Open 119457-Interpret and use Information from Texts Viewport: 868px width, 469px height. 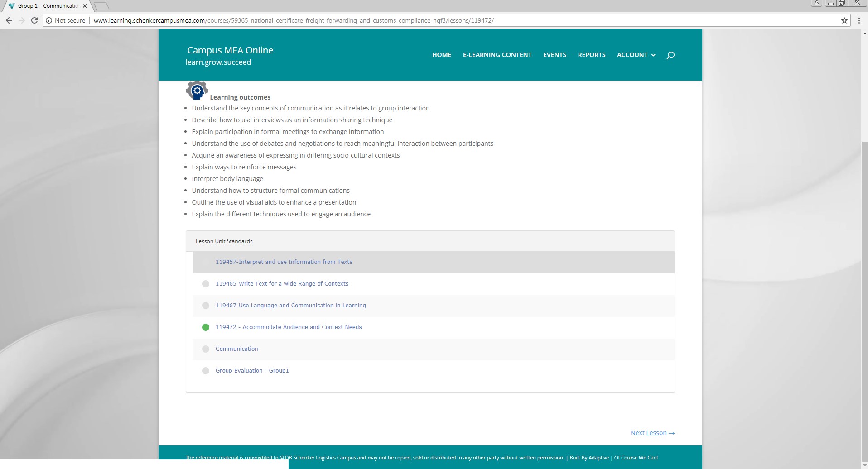[284, 262]
